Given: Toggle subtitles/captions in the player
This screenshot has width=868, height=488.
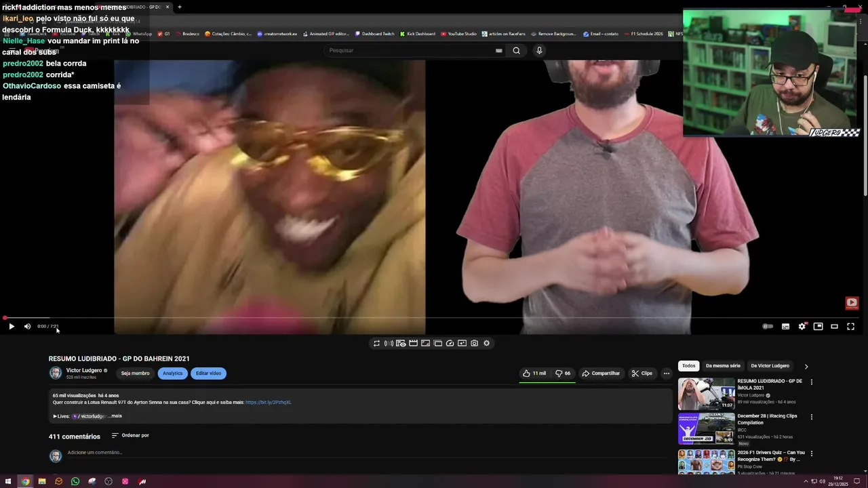Looking at the screenshot, I should (x=785, y=327).
